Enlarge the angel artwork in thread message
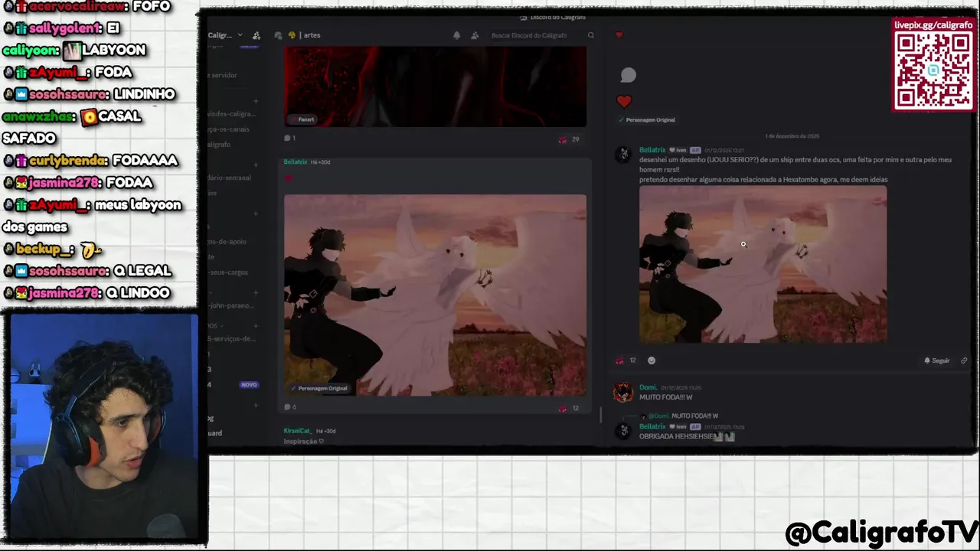980x551 pixels. point(763,264)
